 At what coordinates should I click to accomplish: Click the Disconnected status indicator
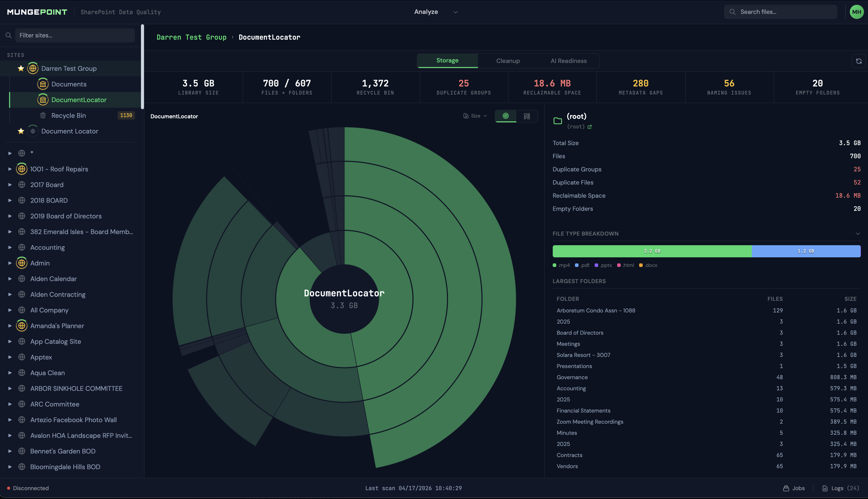pyautogui.click(x=28, y=488)
